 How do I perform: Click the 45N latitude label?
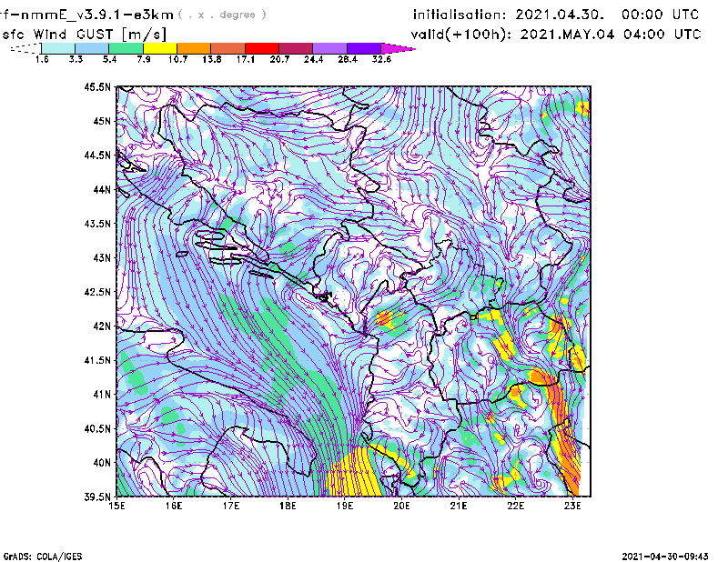point(102,121)
